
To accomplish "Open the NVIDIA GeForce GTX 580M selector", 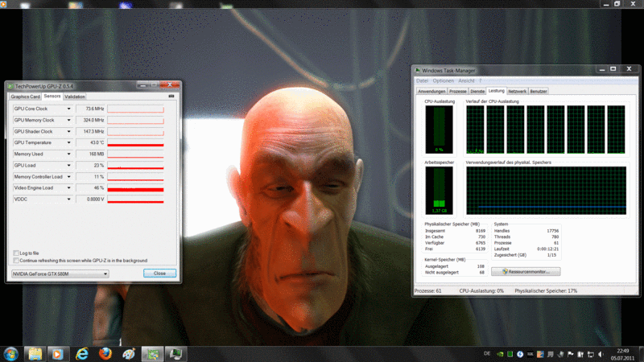I will [59, 274].
